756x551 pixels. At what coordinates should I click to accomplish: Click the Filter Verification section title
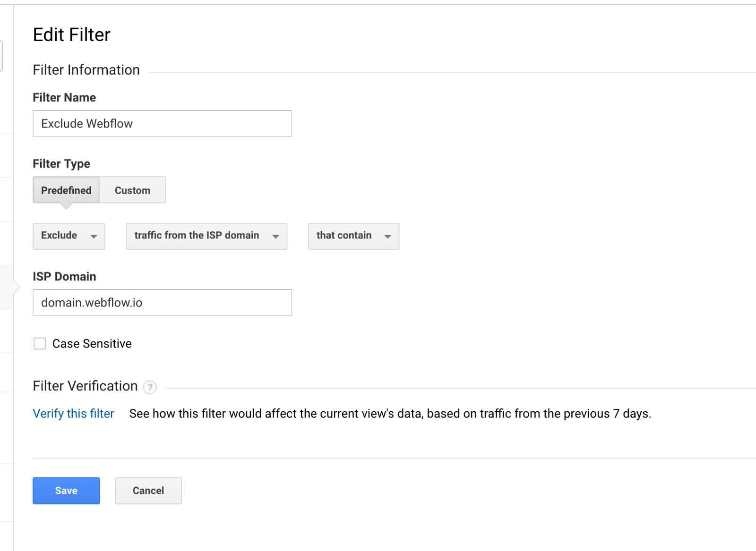point(85,386)
